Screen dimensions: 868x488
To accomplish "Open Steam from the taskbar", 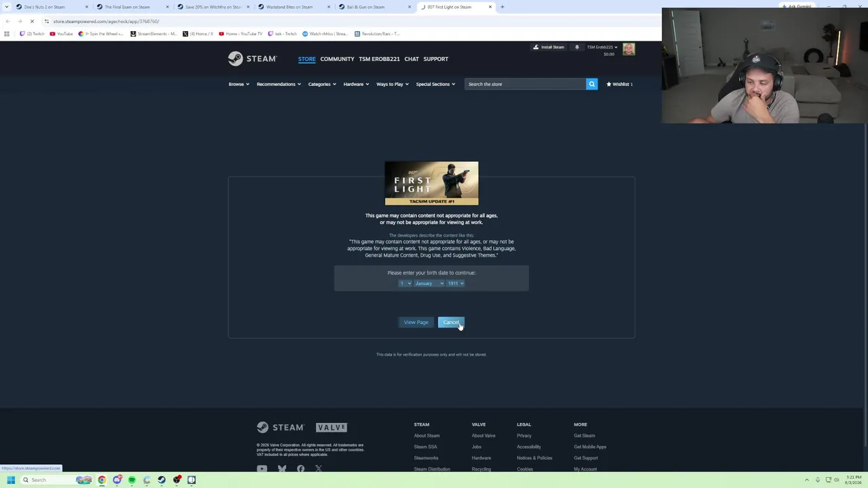I will coord(161,480).
